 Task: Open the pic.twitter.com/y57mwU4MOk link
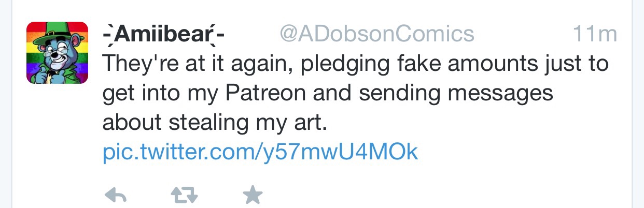pos(260,153)
